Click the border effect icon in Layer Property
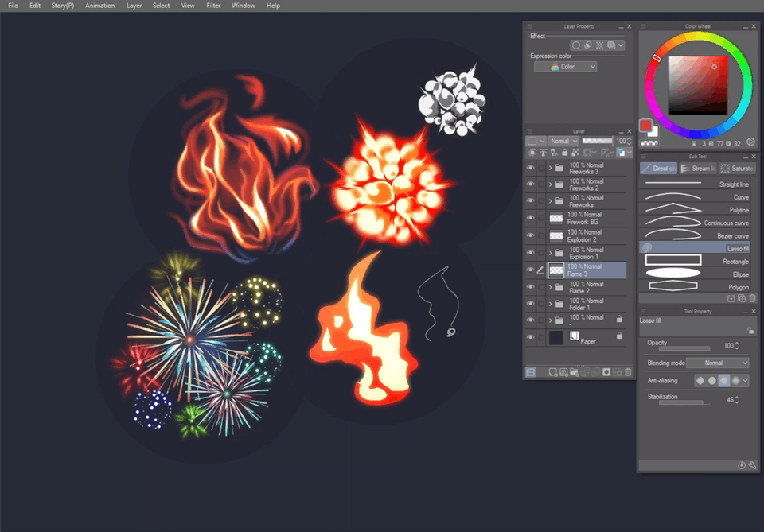 [x=576, y=45]
